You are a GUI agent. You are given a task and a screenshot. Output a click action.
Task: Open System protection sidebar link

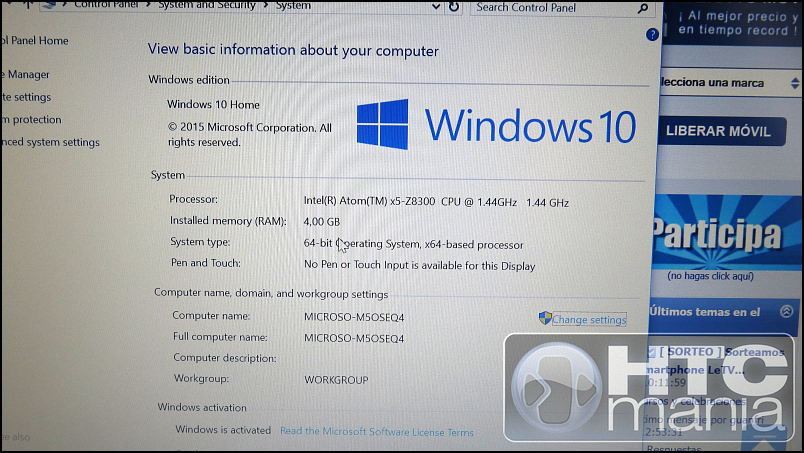(x=31, y=120)
